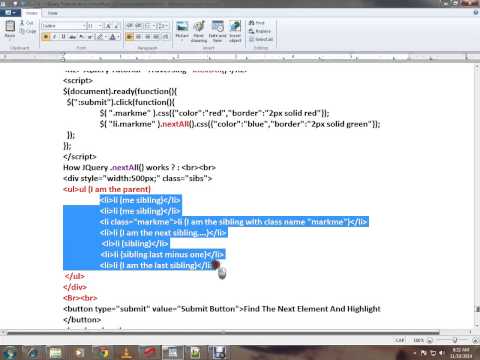
Task: Click the zoom in plus icon
Action: pyautogui.click(x=476, y=340)
